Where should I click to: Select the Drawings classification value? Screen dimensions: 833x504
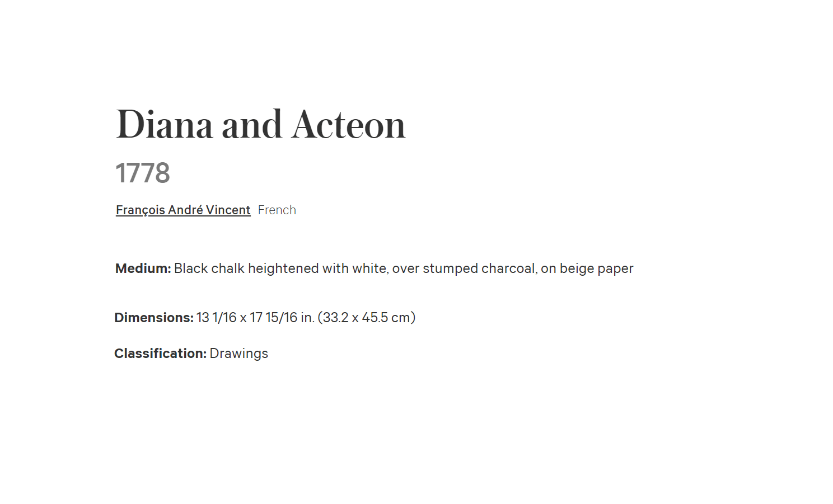coord(239,354)
